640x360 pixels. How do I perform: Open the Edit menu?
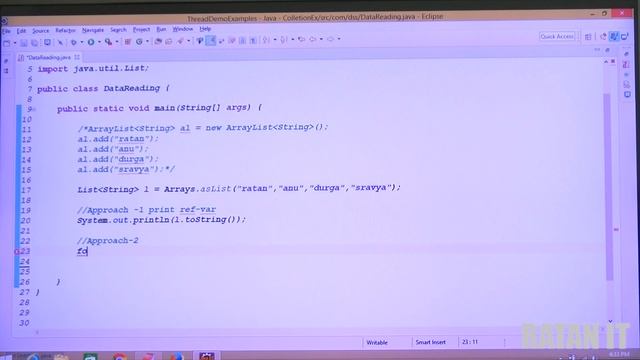point(21,31)
